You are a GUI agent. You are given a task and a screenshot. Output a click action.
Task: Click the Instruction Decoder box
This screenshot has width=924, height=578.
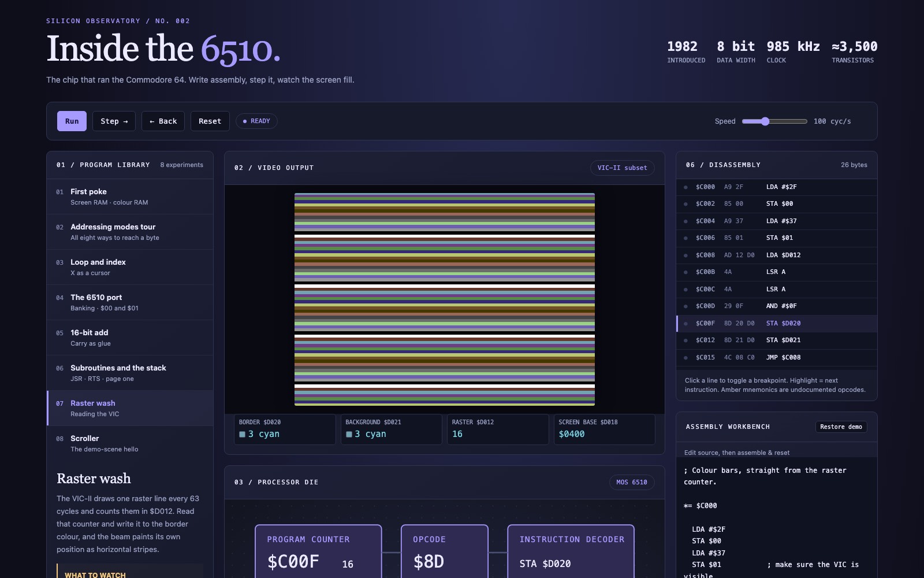(x=571, y=551)
